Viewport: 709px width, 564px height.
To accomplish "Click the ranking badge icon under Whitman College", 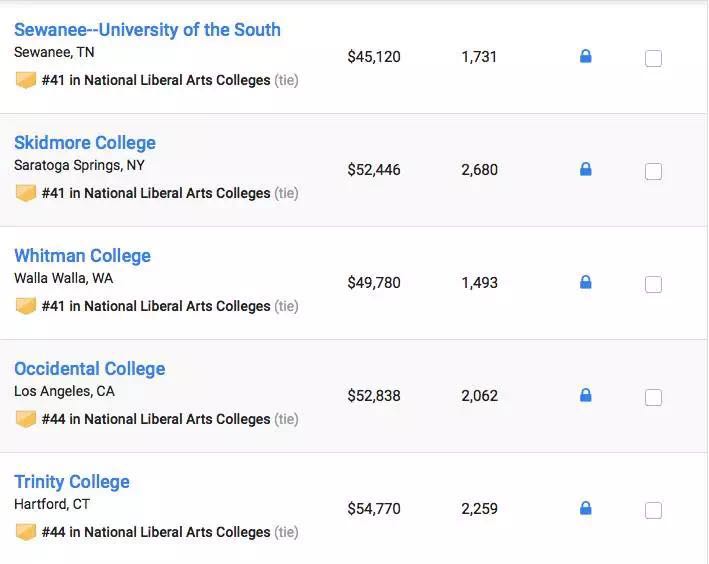I will (x=26, y=306).
